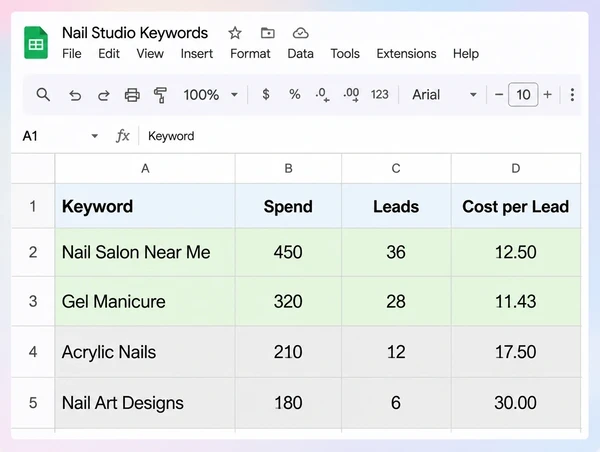Select column B header
The image size is (600, 452).
tap(289, 168)
